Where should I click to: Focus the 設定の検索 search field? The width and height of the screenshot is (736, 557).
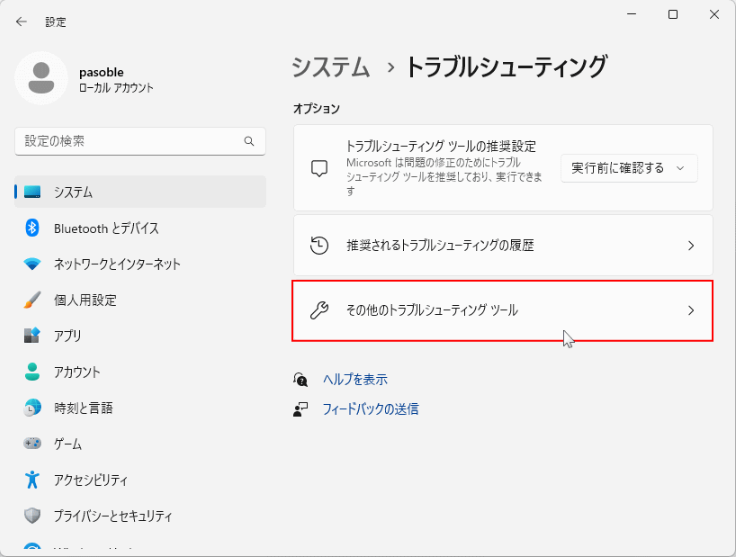pyautogui.click(x=130, y=142)
